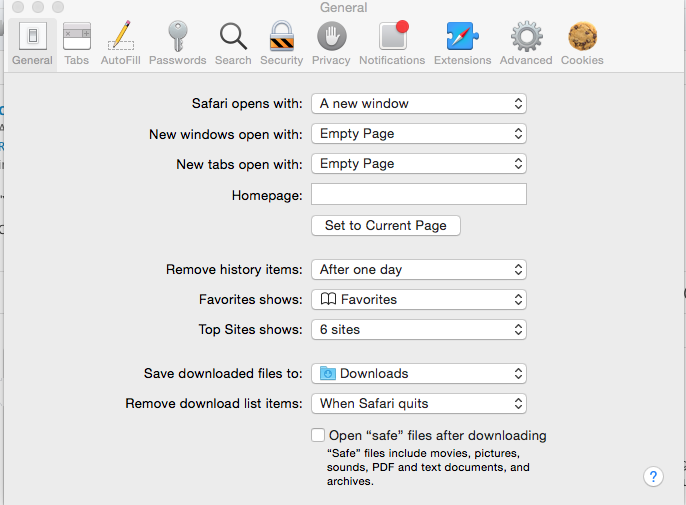Screen dimensions: 686x505
Task: Open Notifications preferences icon
Action: pos(393,35)
